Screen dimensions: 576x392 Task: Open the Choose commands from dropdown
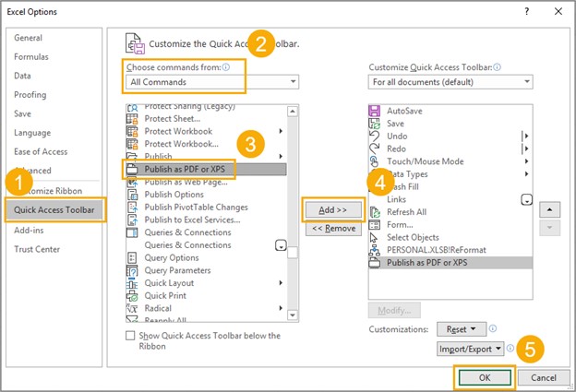[x=212, y=82]
